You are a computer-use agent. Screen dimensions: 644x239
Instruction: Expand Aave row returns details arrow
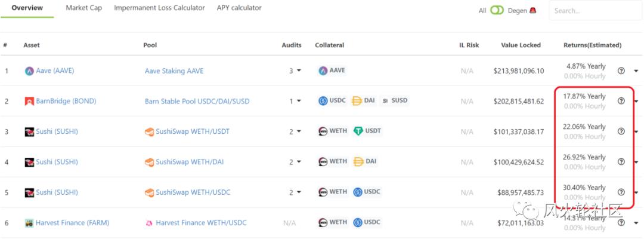pos(636,71)
